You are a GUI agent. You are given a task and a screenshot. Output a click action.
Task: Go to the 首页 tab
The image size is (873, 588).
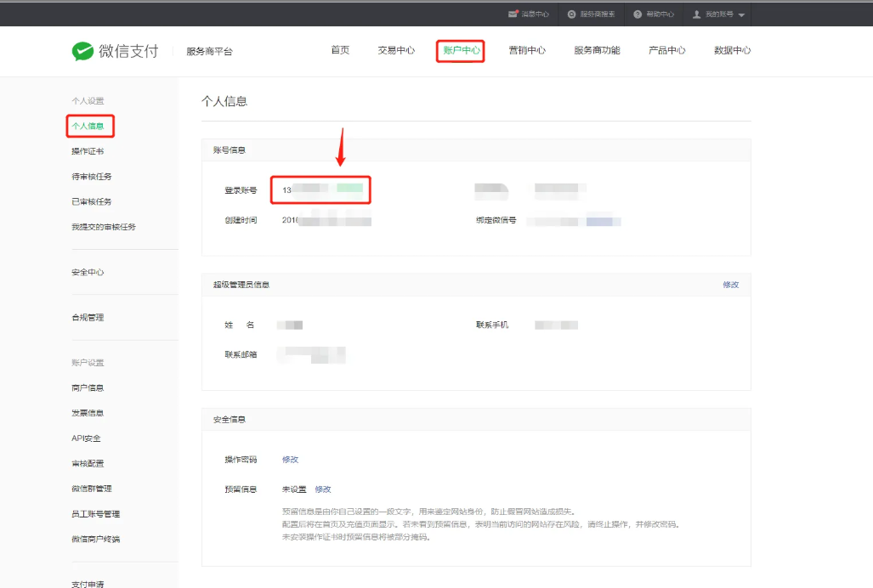340,51
